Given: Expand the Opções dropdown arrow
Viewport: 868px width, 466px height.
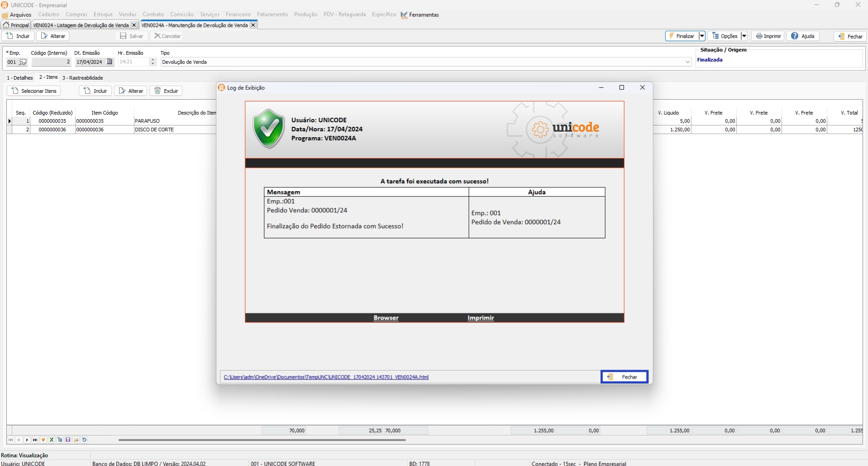Looking at the screenshot, I should [744, 36].
